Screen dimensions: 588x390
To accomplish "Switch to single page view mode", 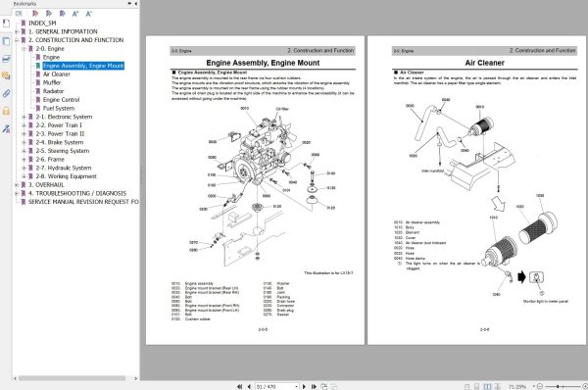I will pos(466,386).
